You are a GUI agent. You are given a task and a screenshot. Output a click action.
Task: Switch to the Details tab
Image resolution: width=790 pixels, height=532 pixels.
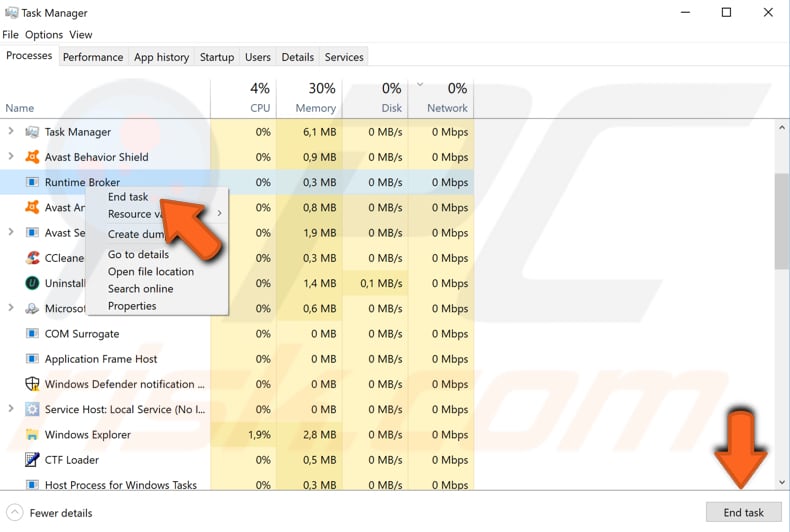[x=297, y=57]
